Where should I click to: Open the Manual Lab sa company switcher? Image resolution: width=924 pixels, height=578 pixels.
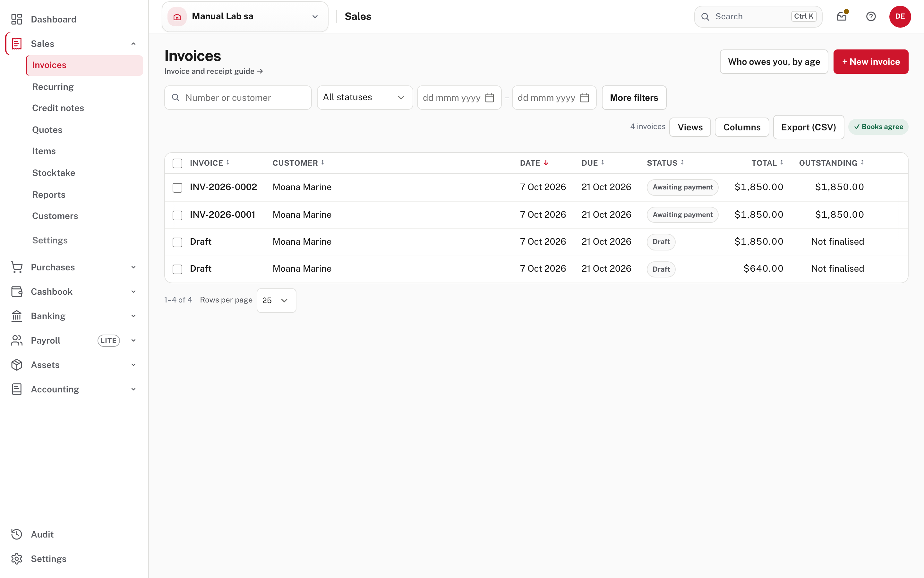[x=245, y=16]
